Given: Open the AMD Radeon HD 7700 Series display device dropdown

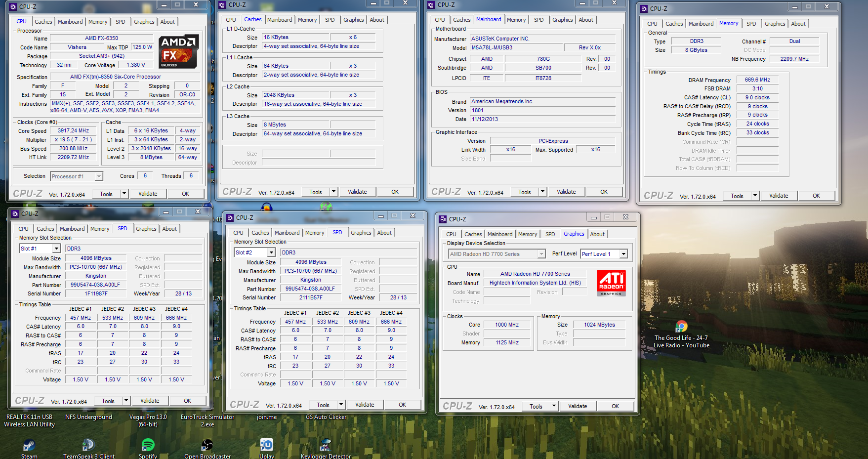Looking at the screenshot, I should pos(541,254).
